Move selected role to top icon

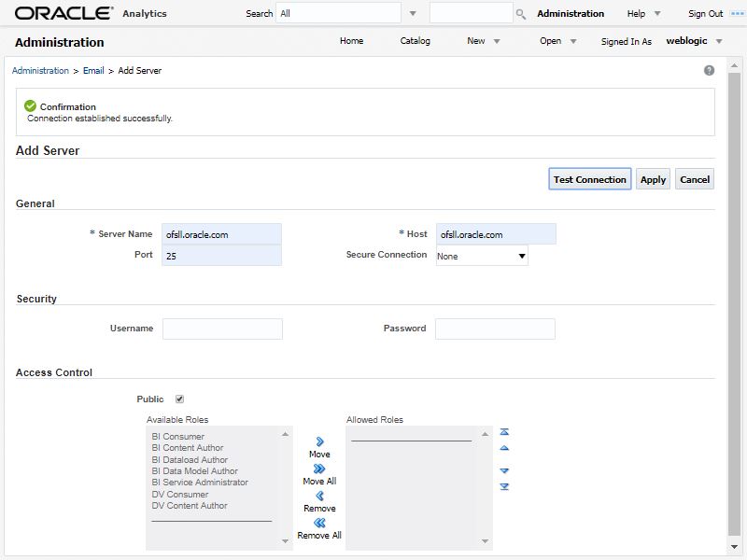[504, 432]
